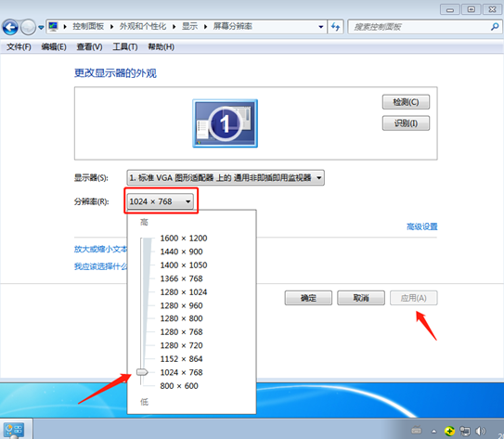Click the search magnifier icon
The width and height of the screenshot is (504, 439).
click(495, 27)
